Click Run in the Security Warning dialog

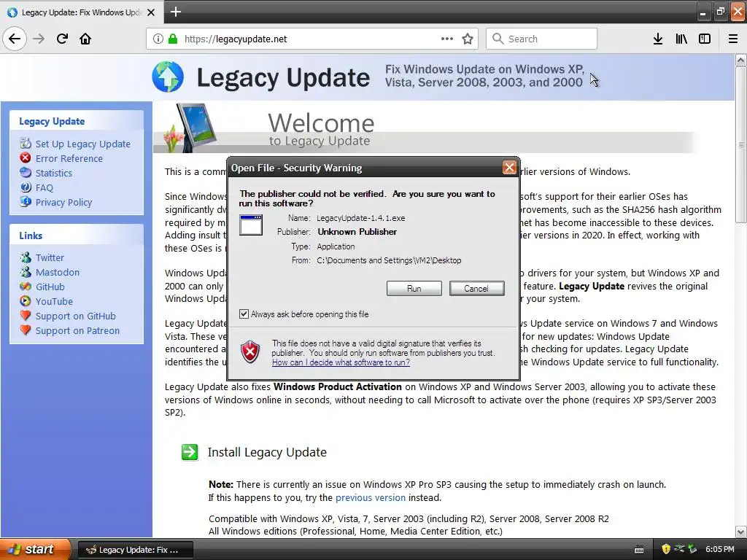pos(414,288)
